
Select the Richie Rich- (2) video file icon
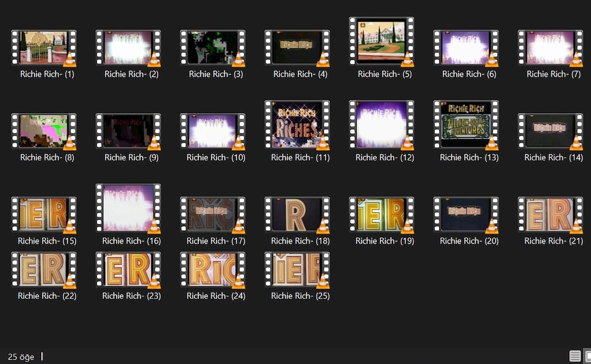coord(128,47)
